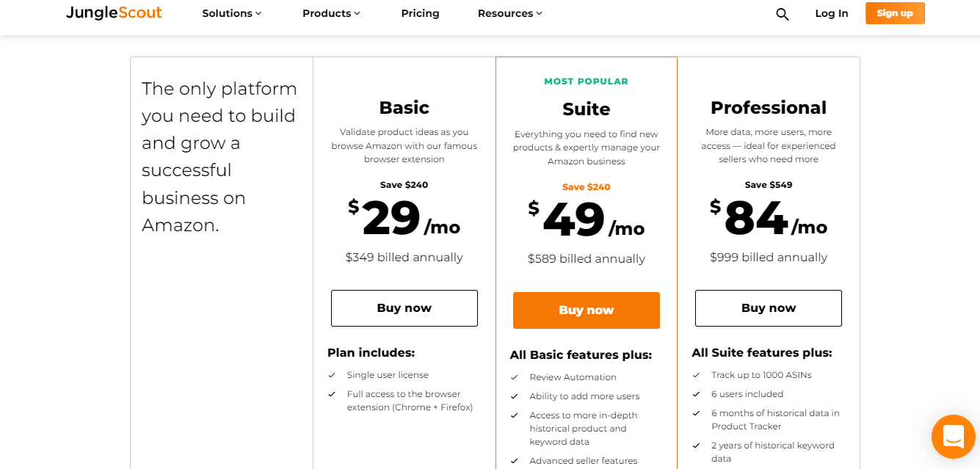This screenshot has width=980, height=469.
Task: Click checkmark next to Review Automation
Action: (x=515, y=377)
